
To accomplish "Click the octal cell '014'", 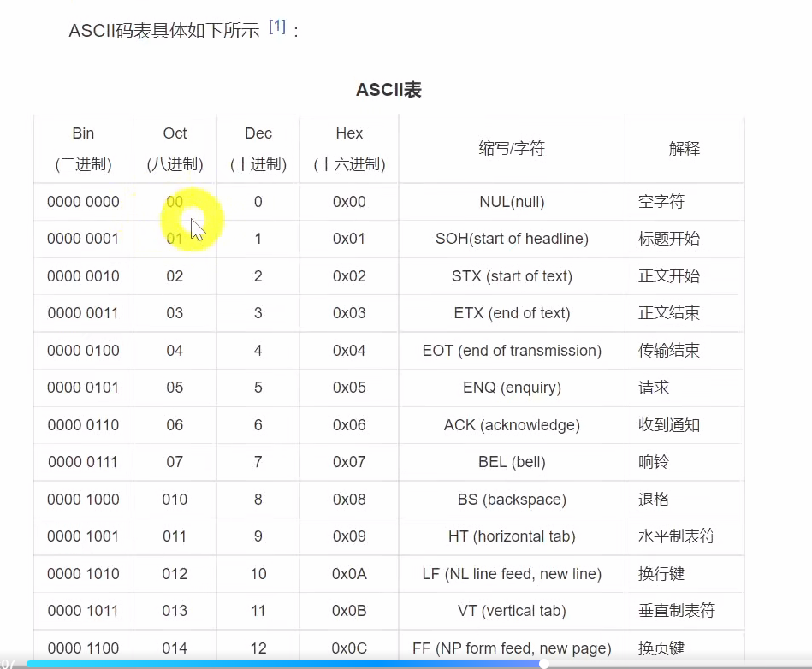I will tap(175, 648).
